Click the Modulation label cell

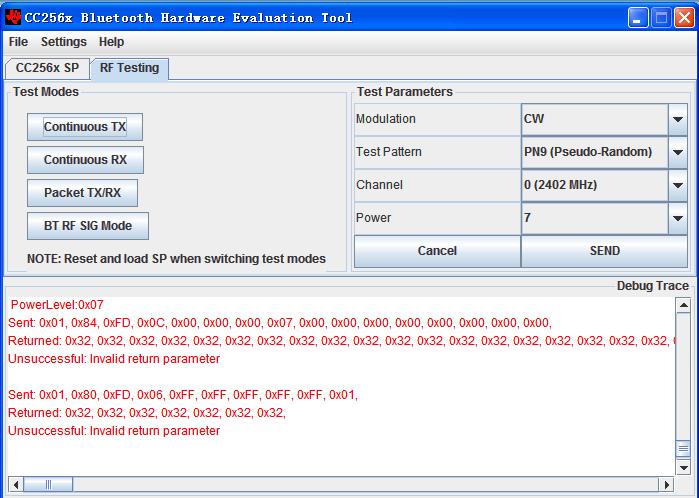point(437,119)
